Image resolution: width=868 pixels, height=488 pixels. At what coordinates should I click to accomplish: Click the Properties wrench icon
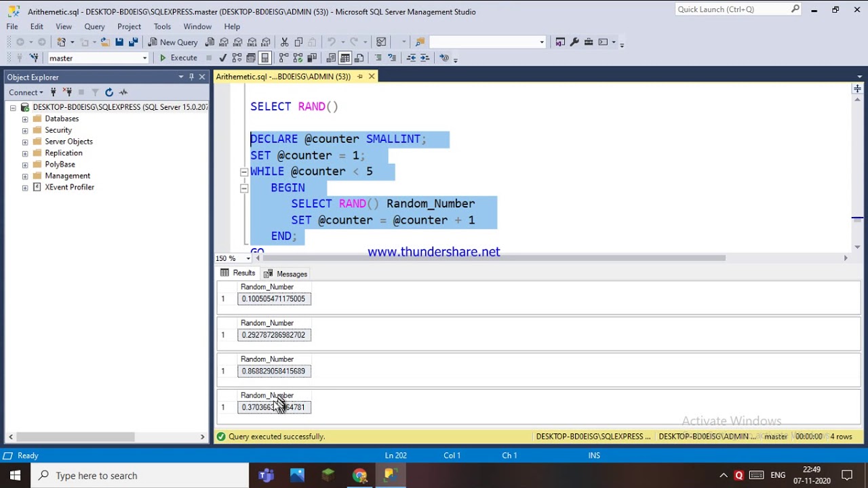(x=574, y=42)
